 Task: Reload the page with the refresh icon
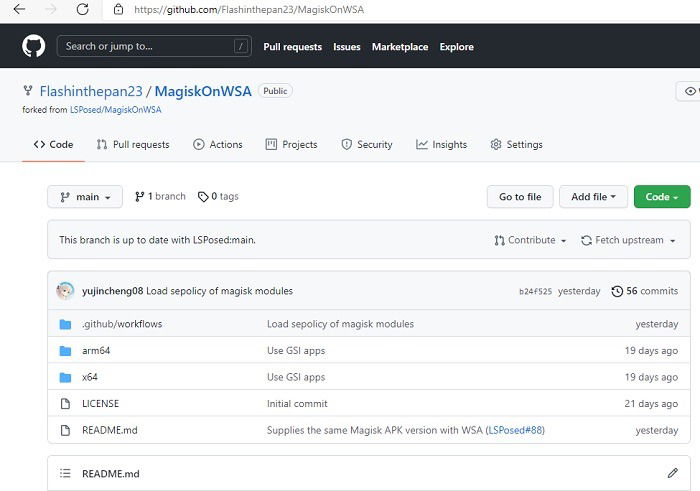point(83,9)
